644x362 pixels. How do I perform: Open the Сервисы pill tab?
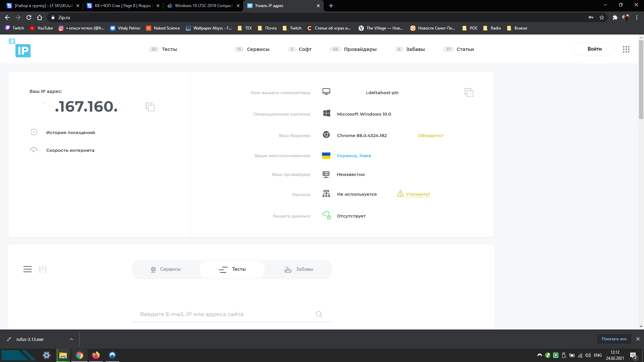coord(166,269)
